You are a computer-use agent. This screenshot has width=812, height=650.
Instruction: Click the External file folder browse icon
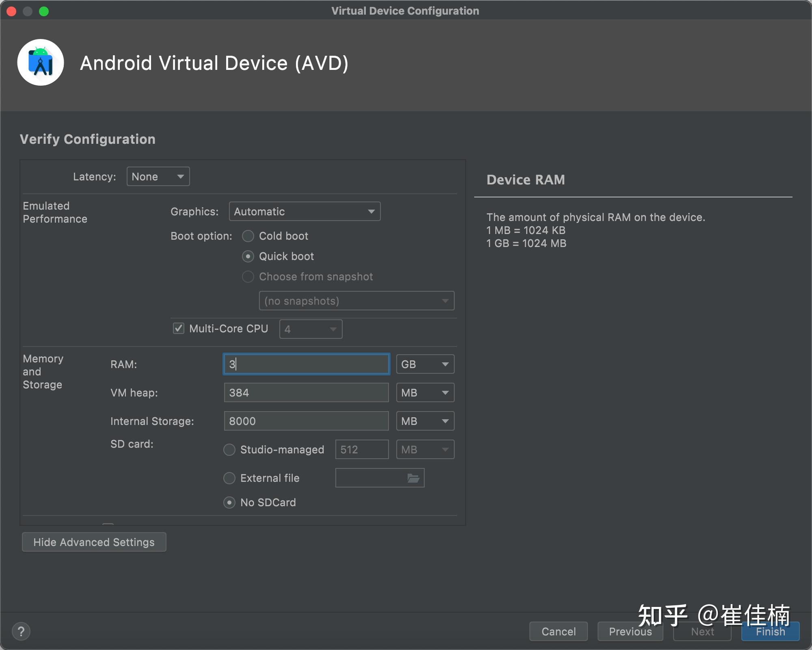pos(413,478)
